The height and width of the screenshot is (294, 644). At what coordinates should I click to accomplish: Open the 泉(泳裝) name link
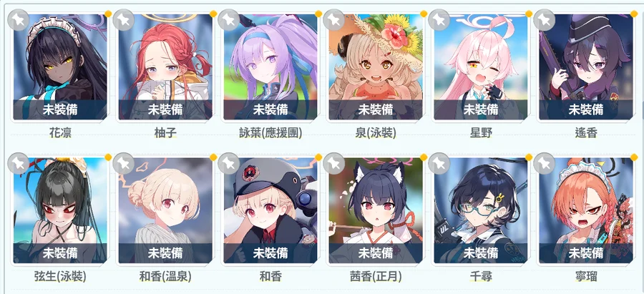point(376,133)
